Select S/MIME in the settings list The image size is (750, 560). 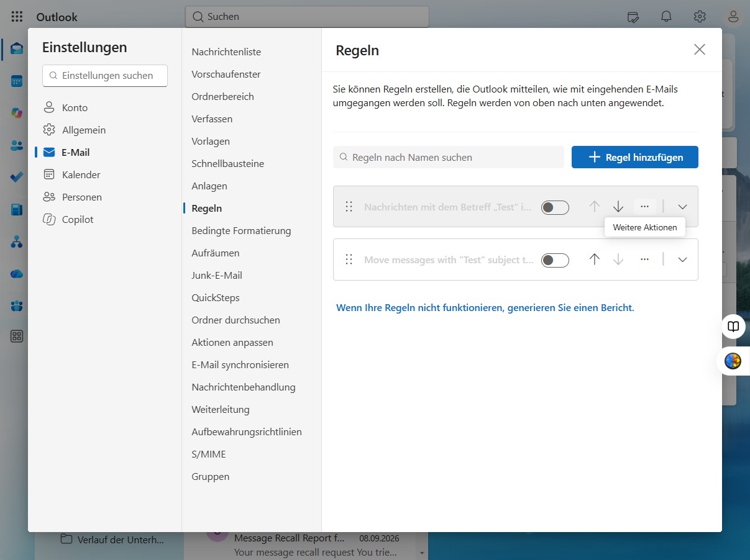(209, 454)
